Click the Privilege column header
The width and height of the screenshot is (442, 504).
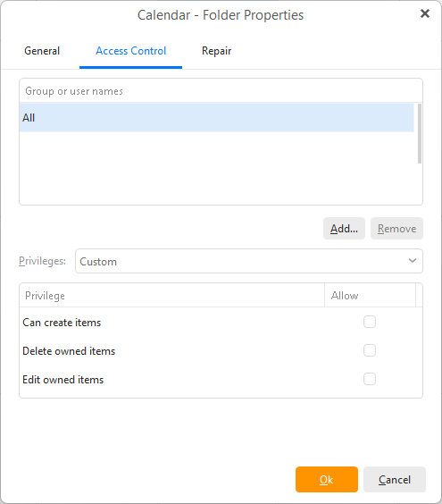pos(171,296)
